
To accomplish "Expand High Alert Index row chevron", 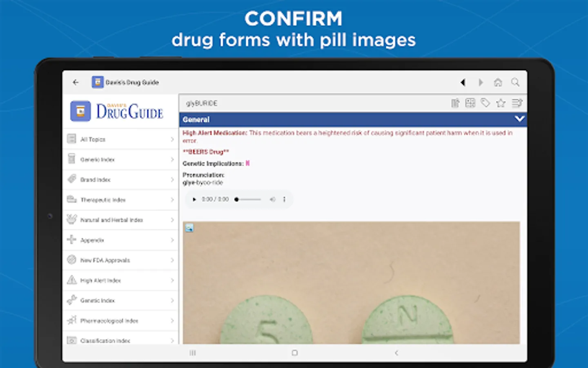I will coord(172,280).
